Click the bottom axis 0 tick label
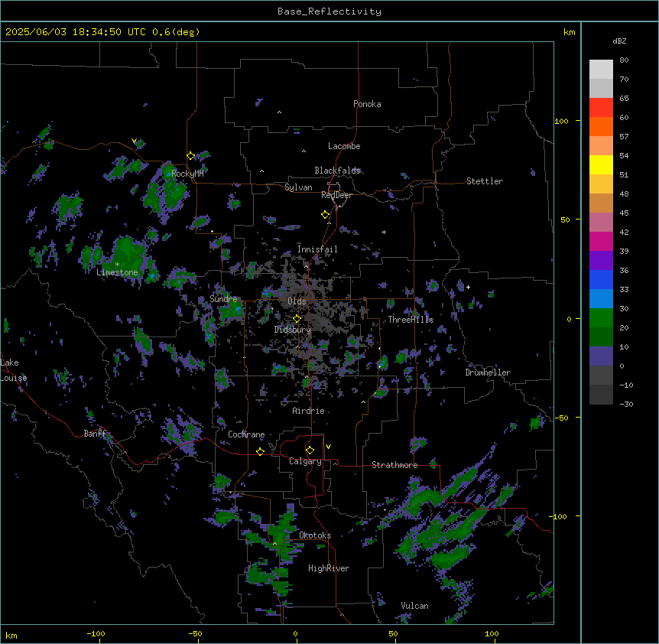 coord(295,633)
